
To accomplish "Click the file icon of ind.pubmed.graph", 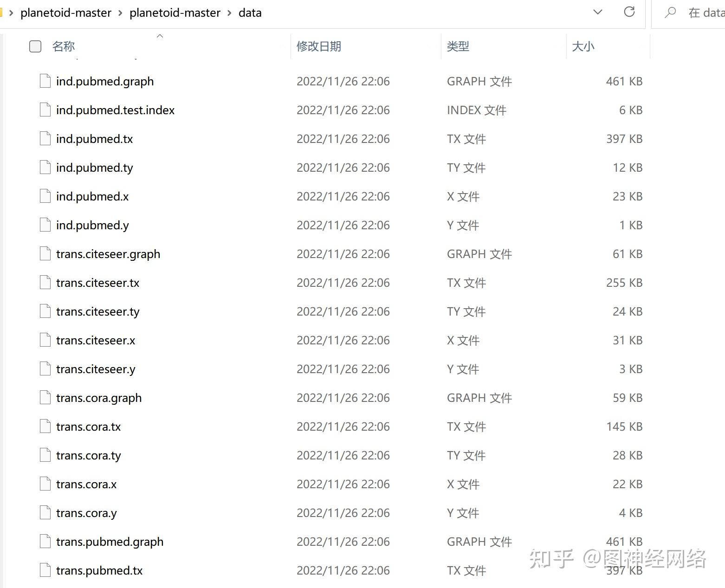I will 45,81.
